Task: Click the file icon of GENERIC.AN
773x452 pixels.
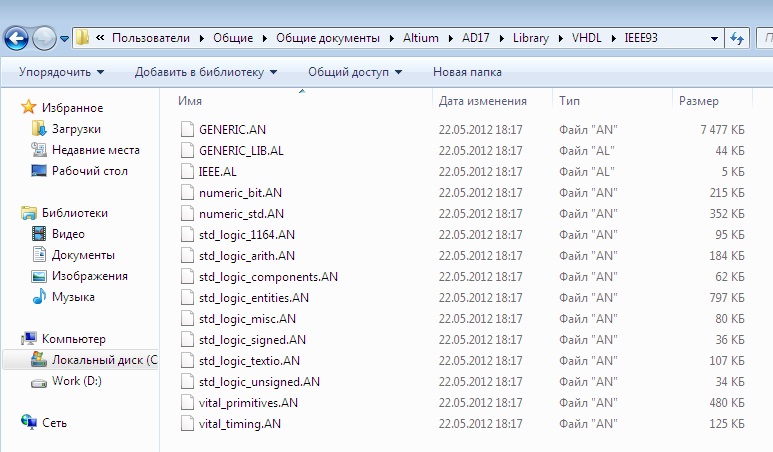Action: pos(186,129)
